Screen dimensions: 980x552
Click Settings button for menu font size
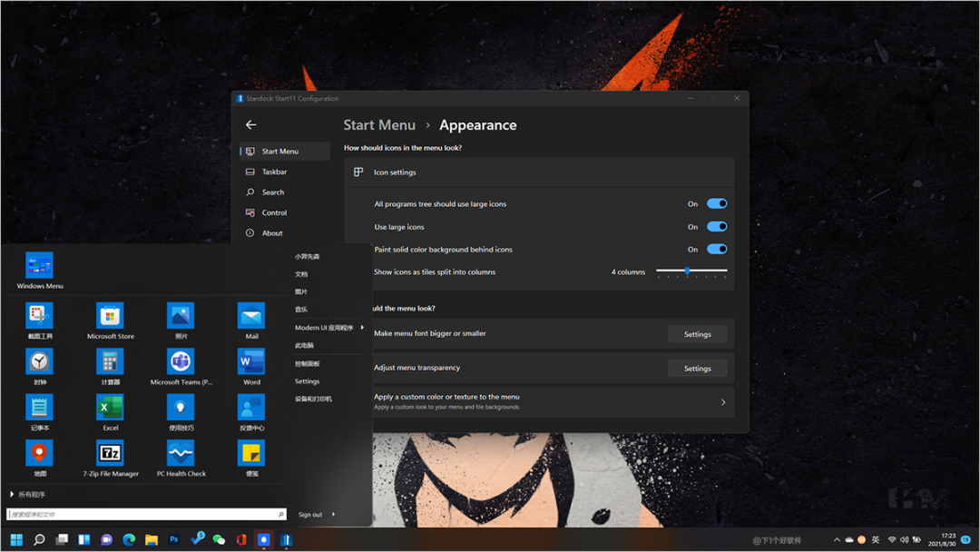click(697, 334)
